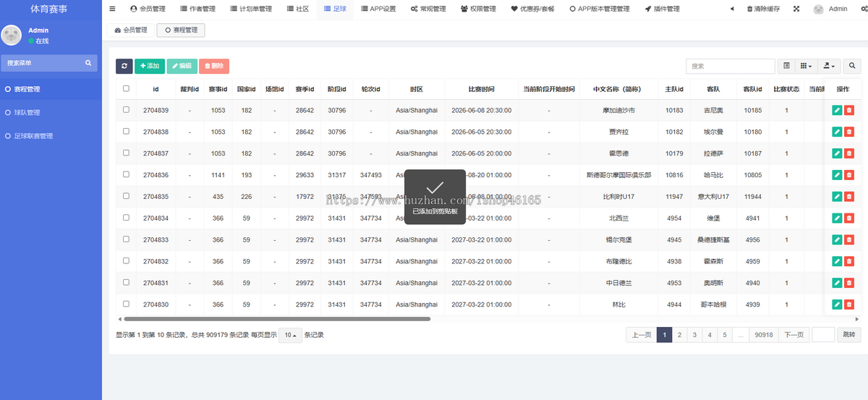
Task: Open 球队管理 in the sidebar
Action: [27, 113]
